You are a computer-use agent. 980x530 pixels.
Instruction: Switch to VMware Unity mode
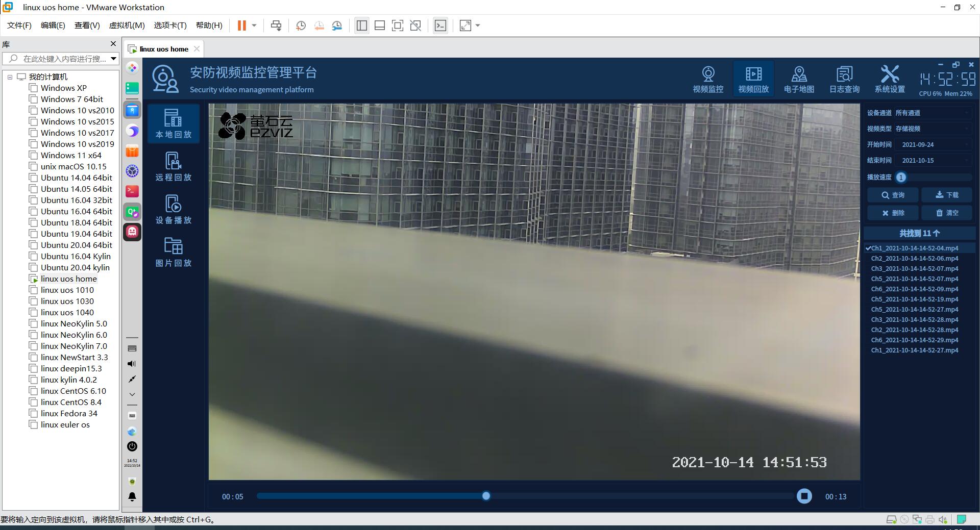pyautogui.click(x=415, y=26)
